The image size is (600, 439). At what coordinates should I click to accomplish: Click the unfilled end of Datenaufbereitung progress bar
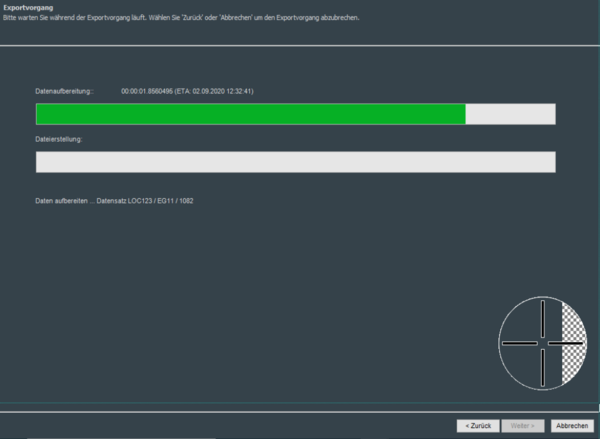[x=510, y=114]
